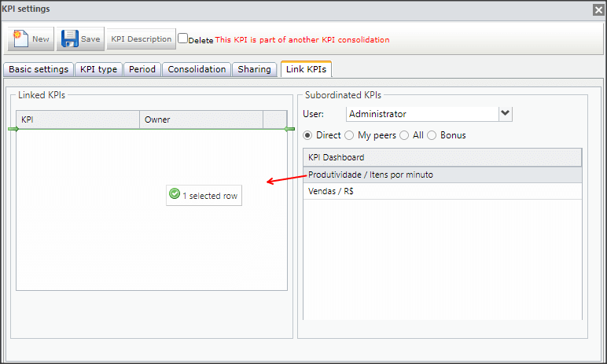
Task: Click the green check selected-row icon
Action: [175, 193]
